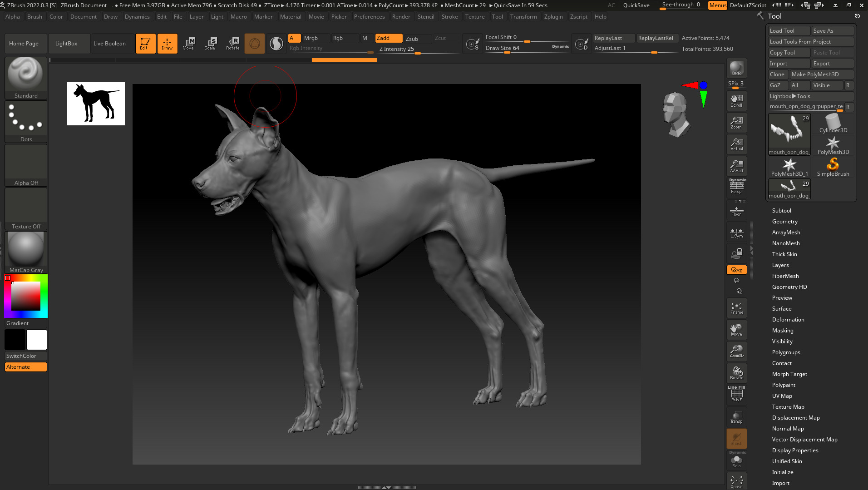
Task: Click the SwitchColor button
Action: click(x=26, y=356)
